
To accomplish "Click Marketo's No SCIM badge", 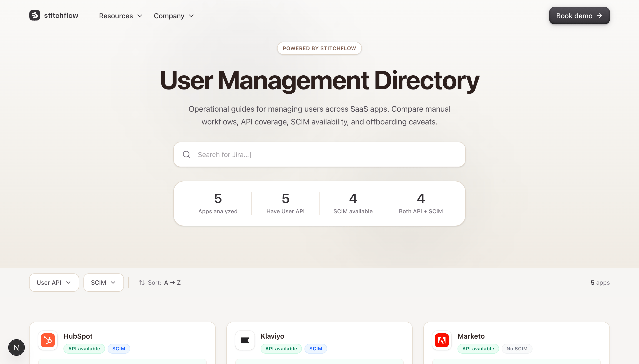I will pyautogui.click(x=517, y=349).
